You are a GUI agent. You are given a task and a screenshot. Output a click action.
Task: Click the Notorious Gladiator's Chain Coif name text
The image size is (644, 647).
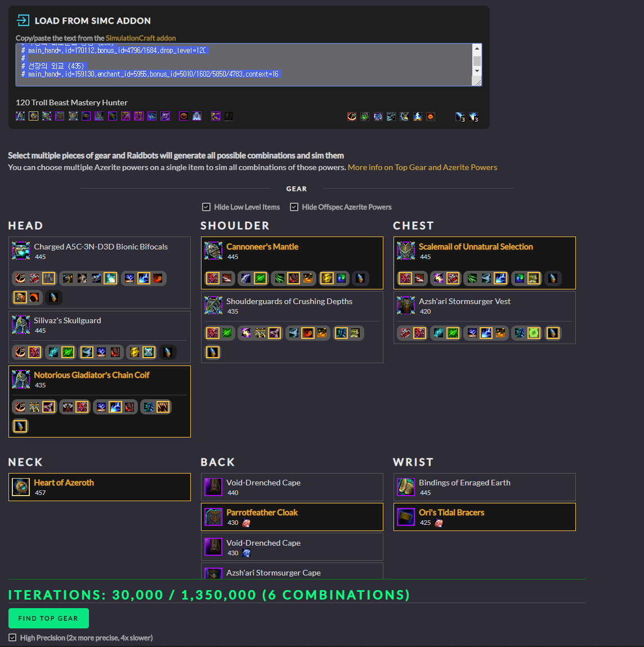click(92, 374)
